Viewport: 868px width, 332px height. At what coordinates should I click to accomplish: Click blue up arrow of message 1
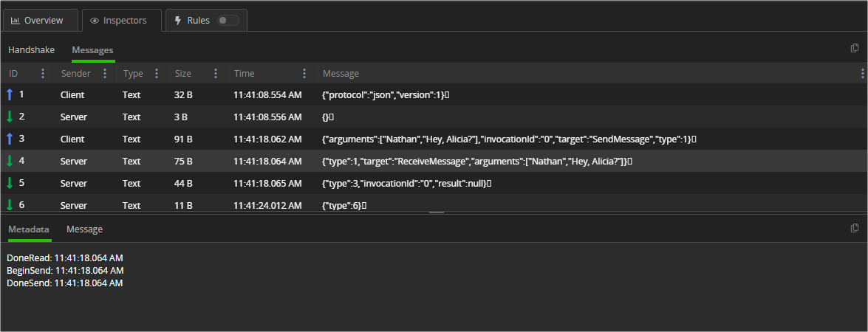click(x=10, y=94)
